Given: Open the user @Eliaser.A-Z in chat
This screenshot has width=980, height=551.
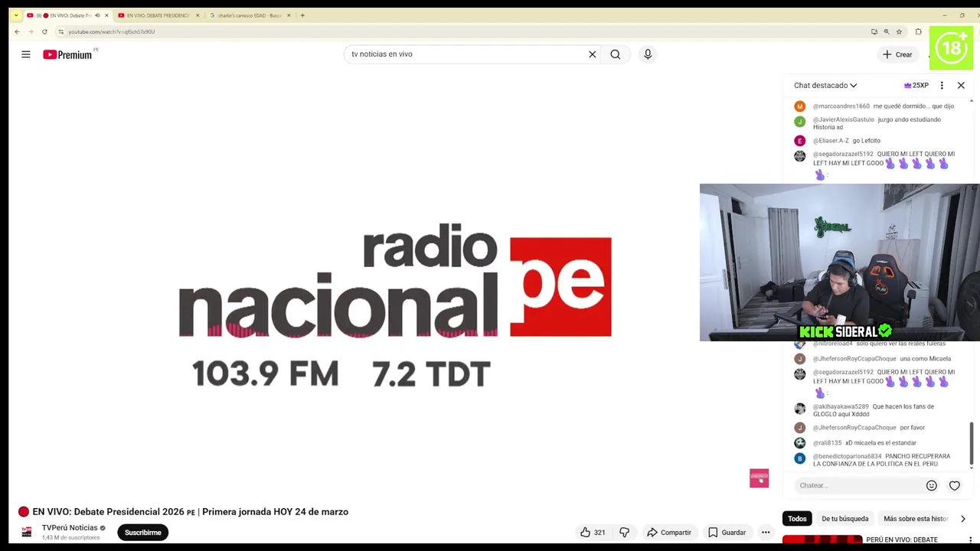Looking at the screenshot, I should click(x=831, y=141).
